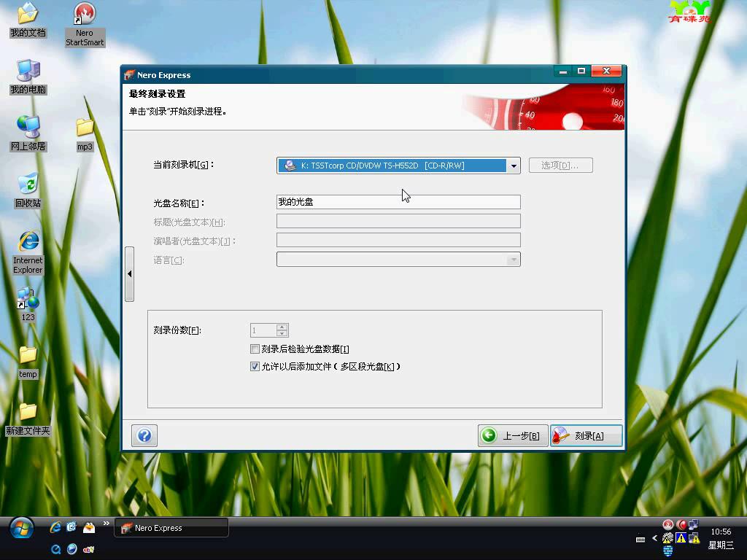This screenshot has height=560, width=747.
Task: Click the blue globe quick launch icon
Action: [72, 549]
